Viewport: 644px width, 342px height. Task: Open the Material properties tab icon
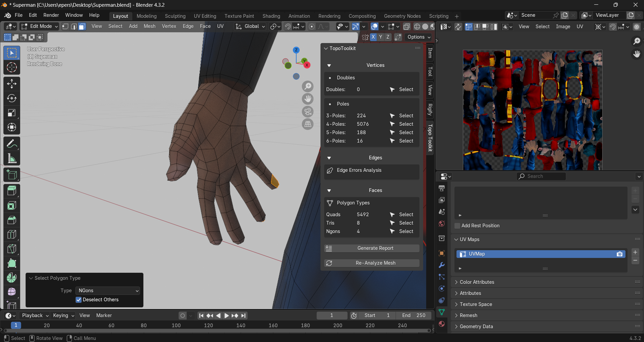(442, 324)
